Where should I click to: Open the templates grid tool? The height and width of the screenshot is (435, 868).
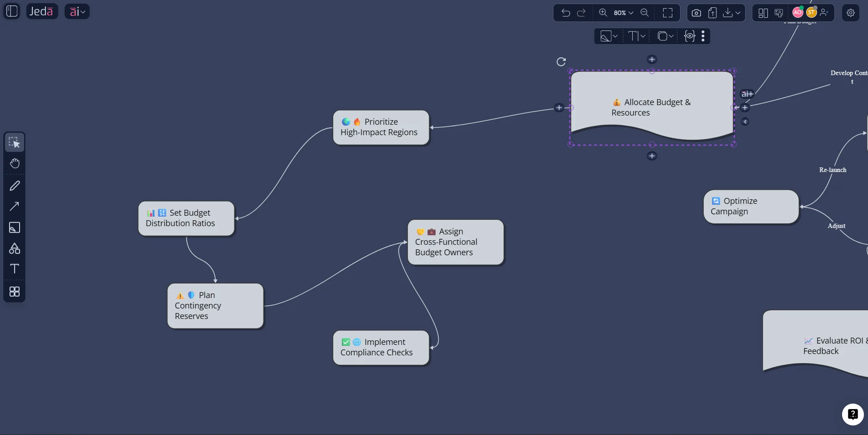[x=15, y=292]
